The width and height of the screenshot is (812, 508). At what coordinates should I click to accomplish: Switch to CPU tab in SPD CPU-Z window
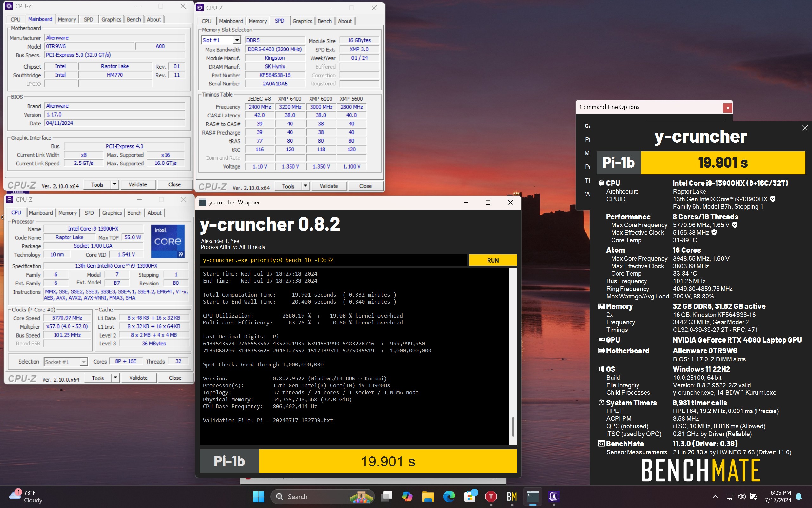pyautogui.click(x=206, y=21)
